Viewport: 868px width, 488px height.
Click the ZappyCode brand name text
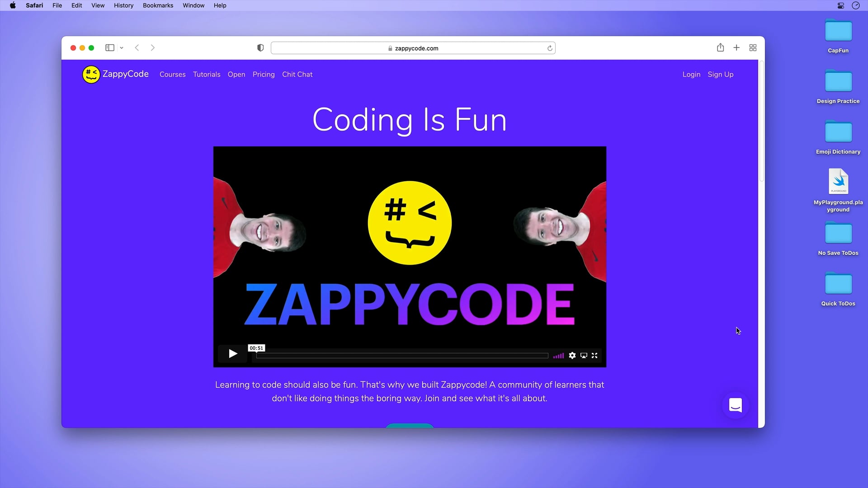(x=126, y=74)
